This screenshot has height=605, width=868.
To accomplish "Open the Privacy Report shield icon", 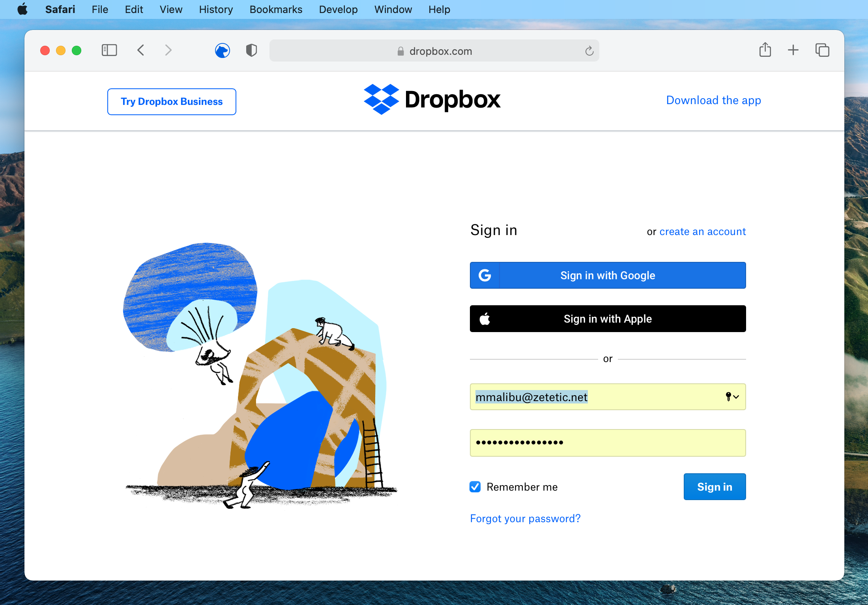I will tap(251, 50).
